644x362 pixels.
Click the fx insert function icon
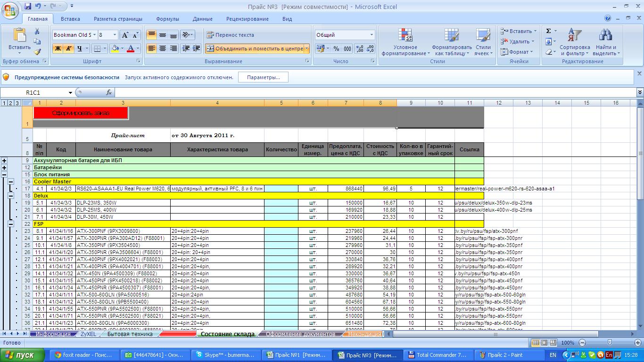point(109,92)
